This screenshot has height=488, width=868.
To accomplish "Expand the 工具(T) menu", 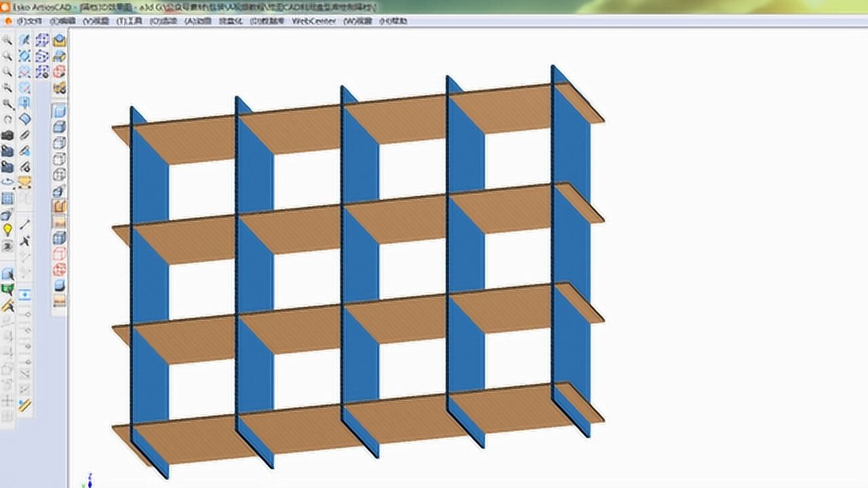I will pos(125,21).
